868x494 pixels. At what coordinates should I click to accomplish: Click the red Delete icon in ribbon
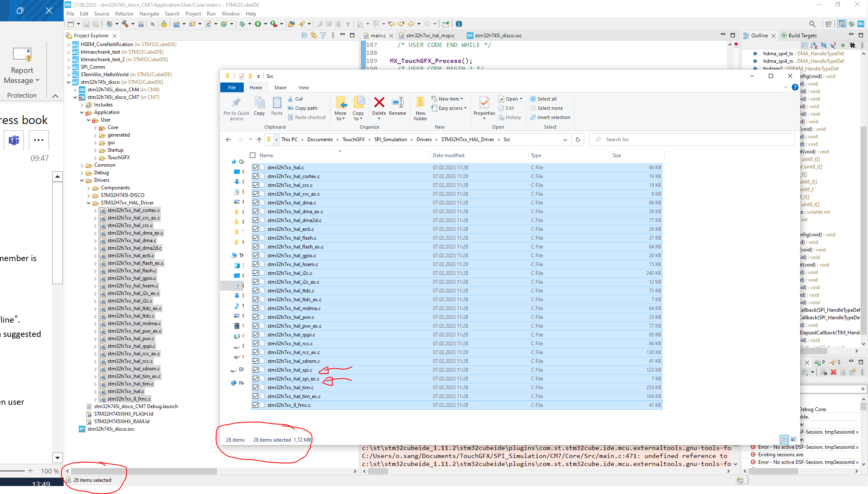(379, 102)
